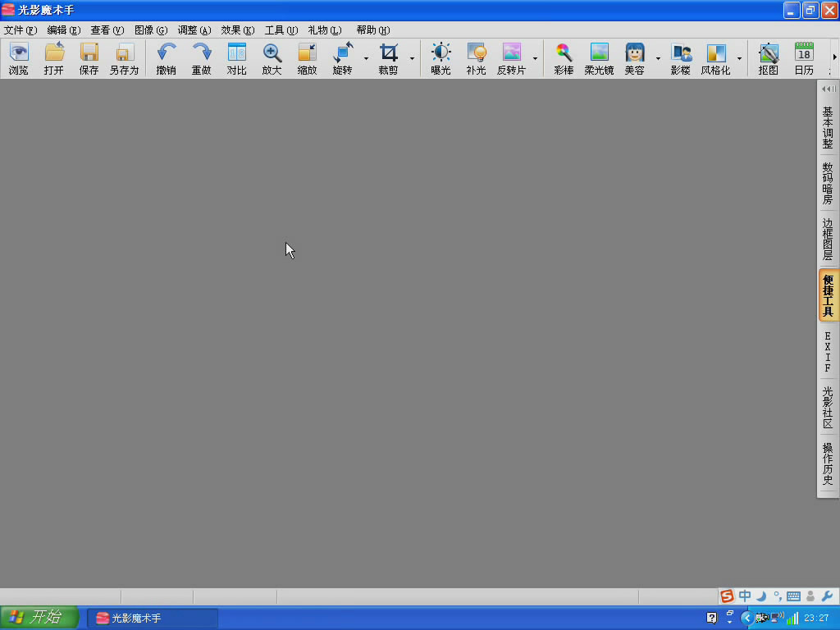
Task: Open the EXIF side tab
Action: point(828,352)
